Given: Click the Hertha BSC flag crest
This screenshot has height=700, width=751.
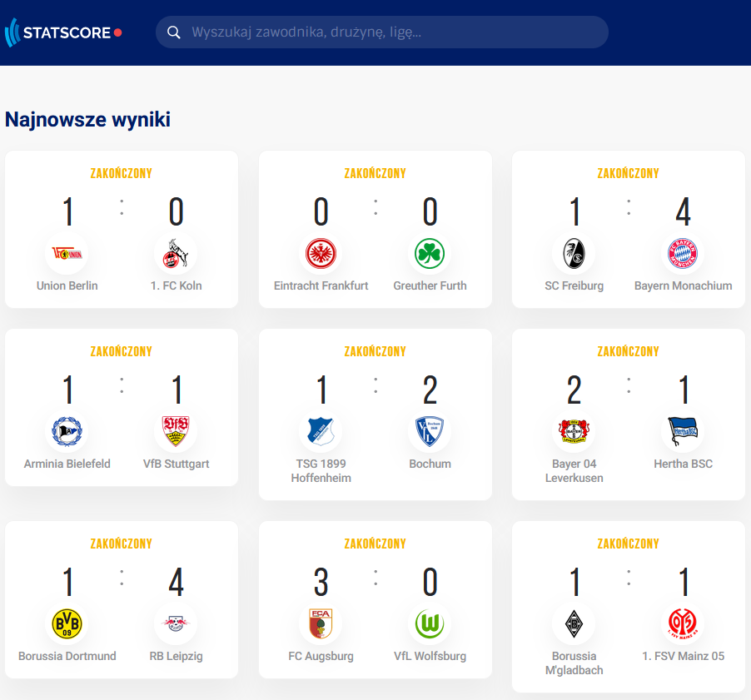Looking at the screenshot, I should 683,431.
